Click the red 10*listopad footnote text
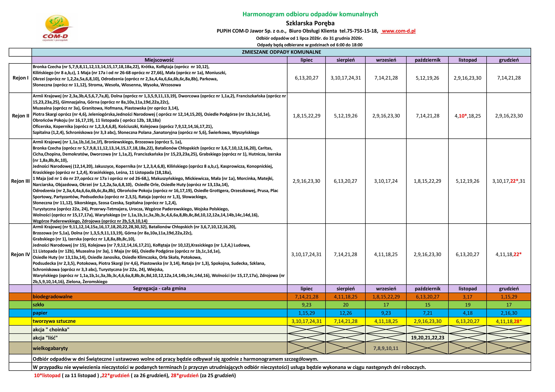 click(47, 376)
